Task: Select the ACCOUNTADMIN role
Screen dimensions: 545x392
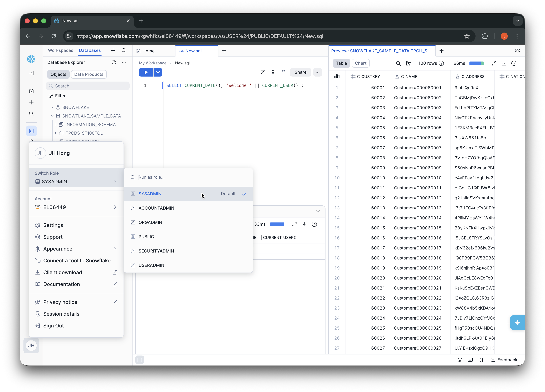Action: (188, 208)
